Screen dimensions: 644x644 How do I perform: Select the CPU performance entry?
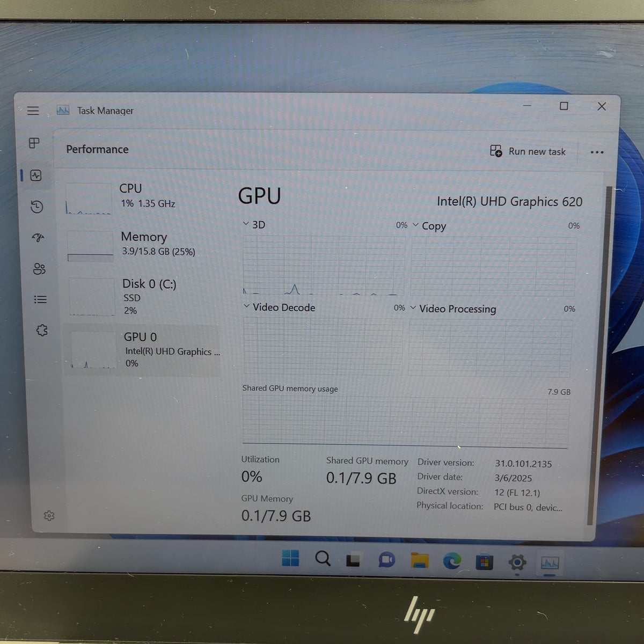click(140, 197)
